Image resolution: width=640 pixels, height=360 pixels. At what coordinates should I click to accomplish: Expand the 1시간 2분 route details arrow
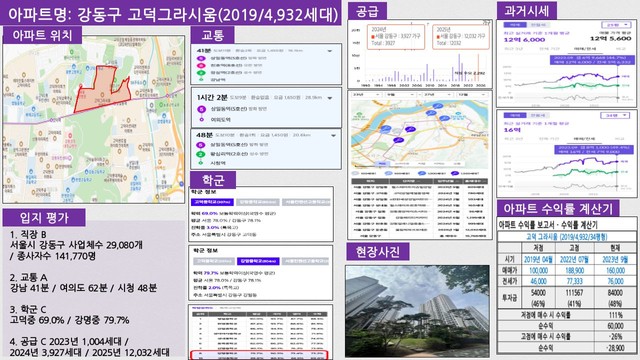pyautogui.click(x=330, y=98)
